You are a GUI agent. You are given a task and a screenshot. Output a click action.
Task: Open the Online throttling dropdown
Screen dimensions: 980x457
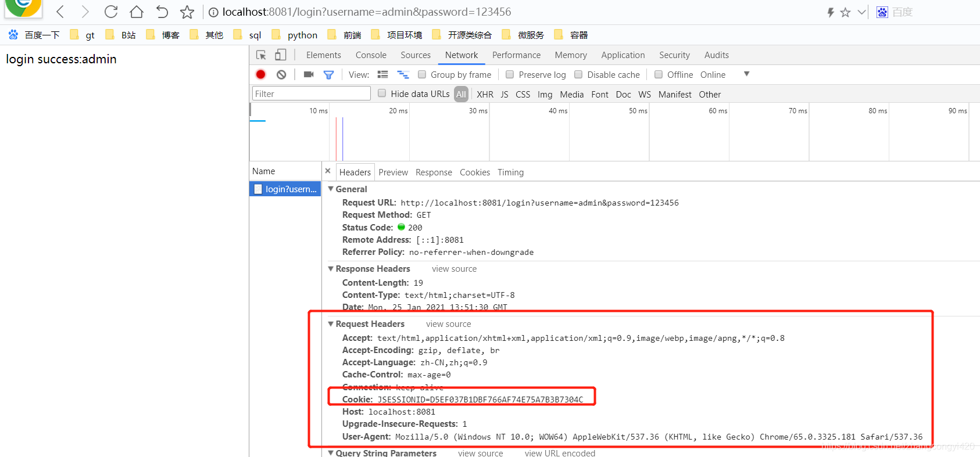coord(724,74)
